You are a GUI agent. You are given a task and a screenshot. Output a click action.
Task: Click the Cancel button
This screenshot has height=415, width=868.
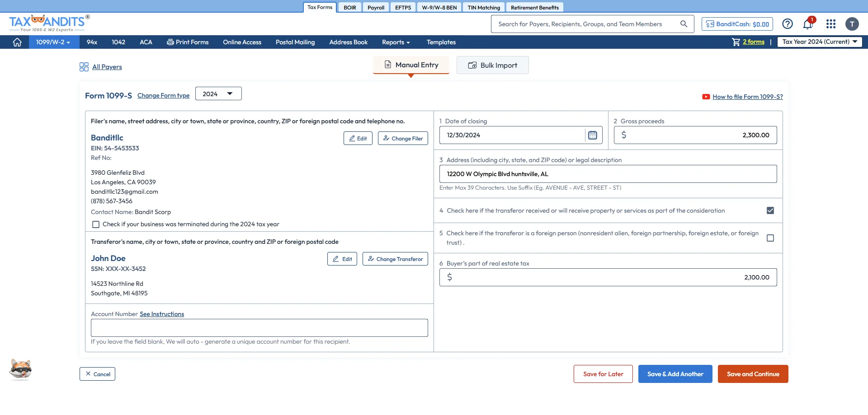[98, 374]
